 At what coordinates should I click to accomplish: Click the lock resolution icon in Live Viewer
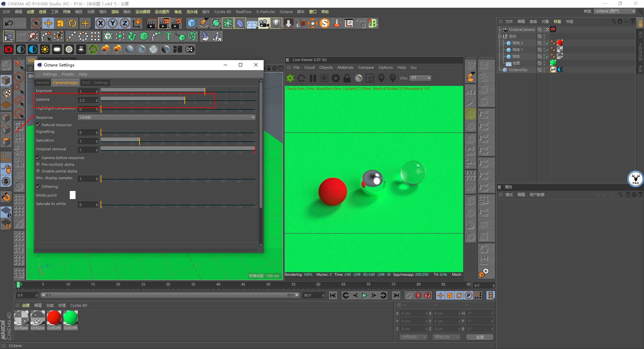[346, 78]
